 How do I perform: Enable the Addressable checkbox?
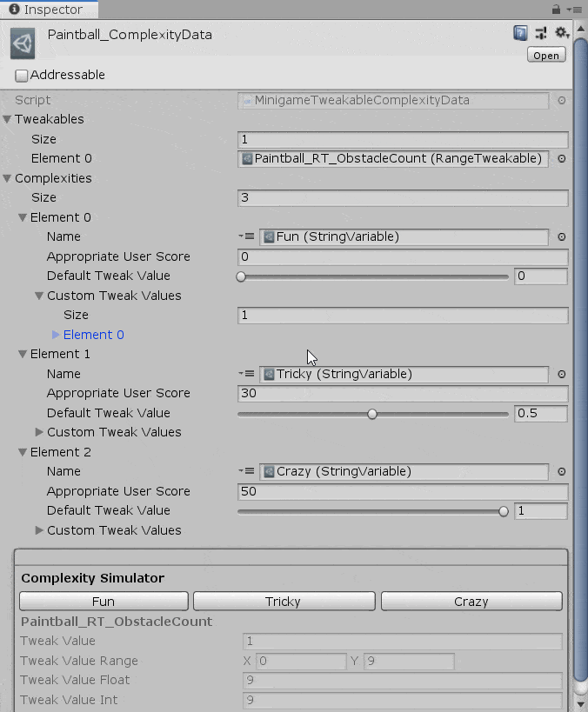22,76
